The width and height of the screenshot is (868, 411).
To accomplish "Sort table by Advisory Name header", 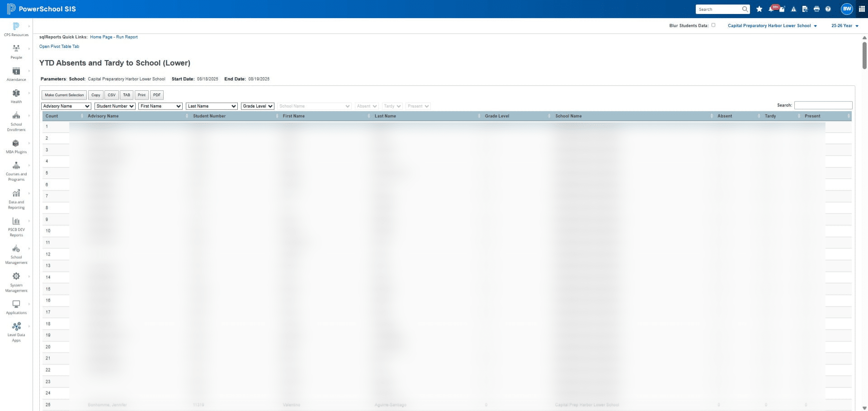I will click(137, 116).
